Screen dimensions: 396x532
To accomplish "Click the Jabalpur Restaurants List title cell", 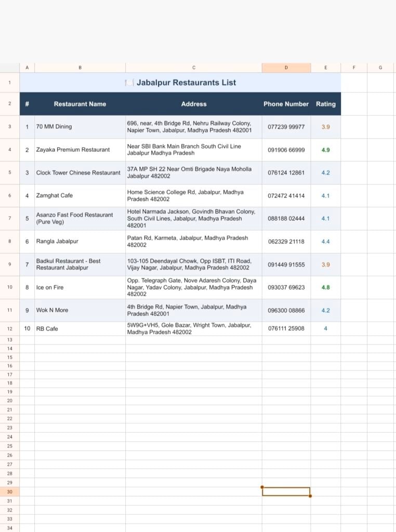I will click(x=180, y=83).
